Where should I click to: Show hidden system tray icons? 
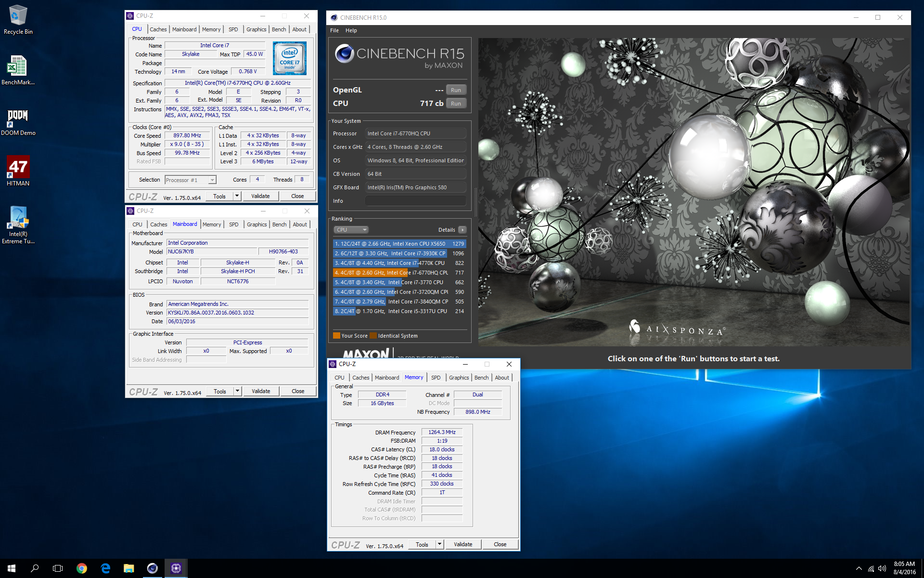(859, 568)
